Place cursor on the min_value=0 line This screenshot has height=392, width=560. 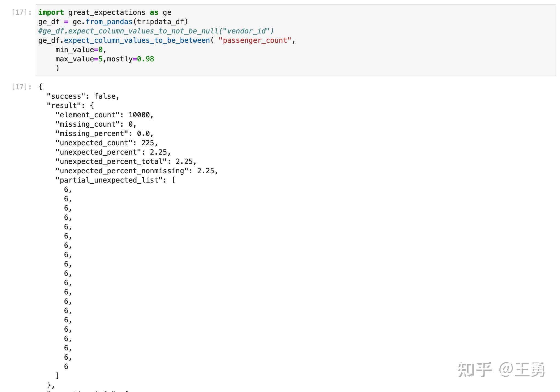pos(81,50)
